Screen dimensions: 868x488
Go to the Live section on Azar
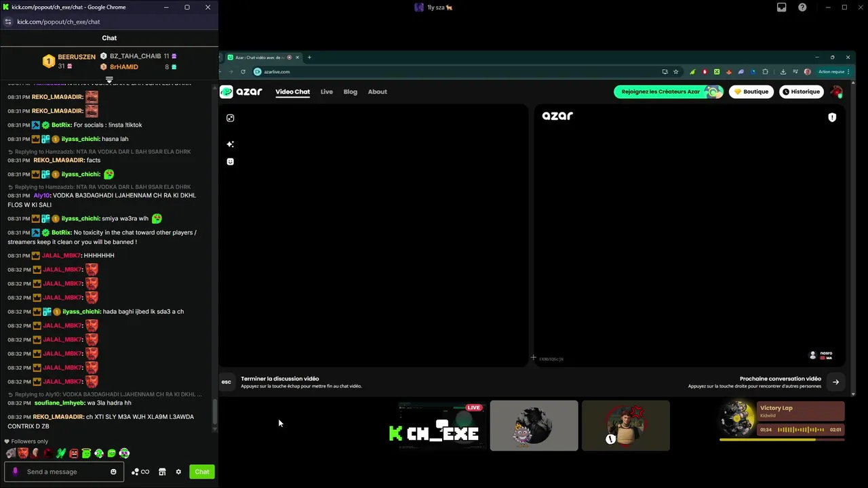(327, 91)
